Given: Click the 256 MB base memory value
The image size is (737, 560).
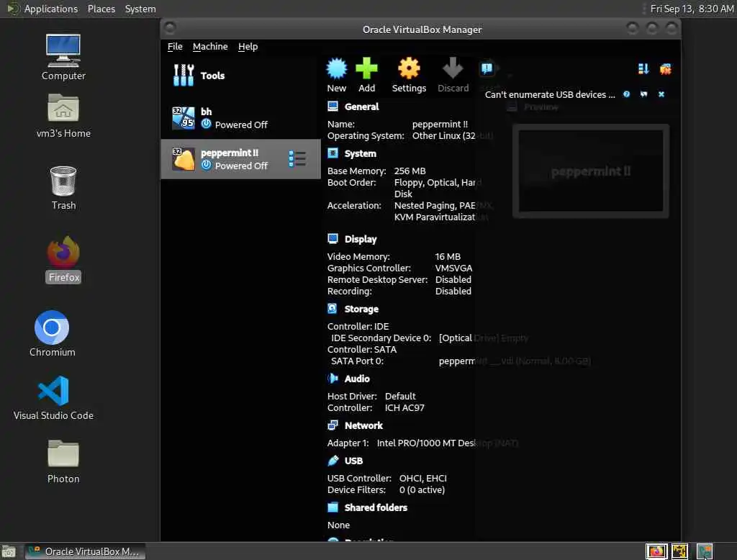Looking at the screenshot, I should (x=410, y=171).
